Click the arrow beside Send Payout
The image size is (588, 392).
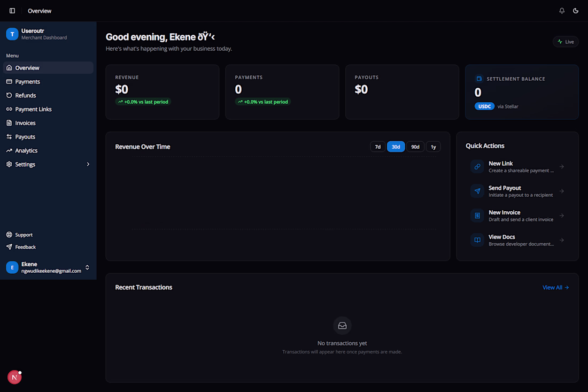point(562,191)
